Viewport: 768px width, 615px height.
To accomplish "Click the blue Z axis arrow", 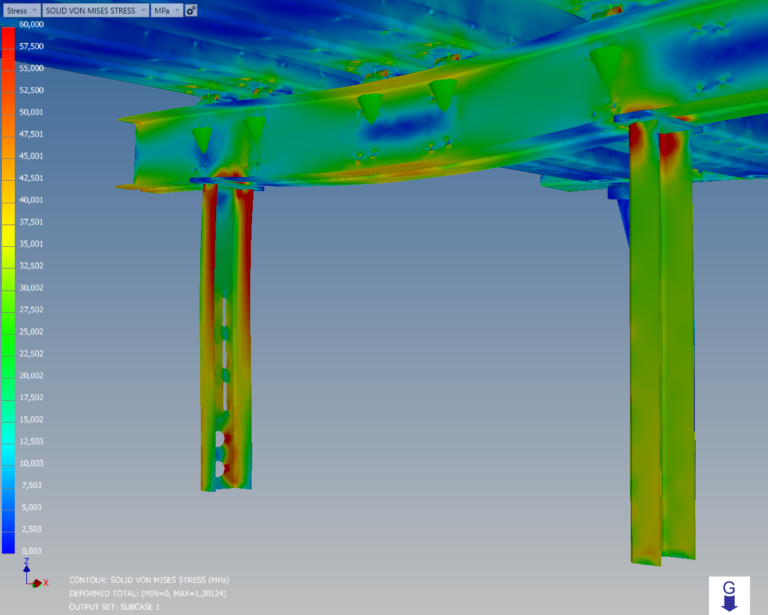I will pos(26,569).
